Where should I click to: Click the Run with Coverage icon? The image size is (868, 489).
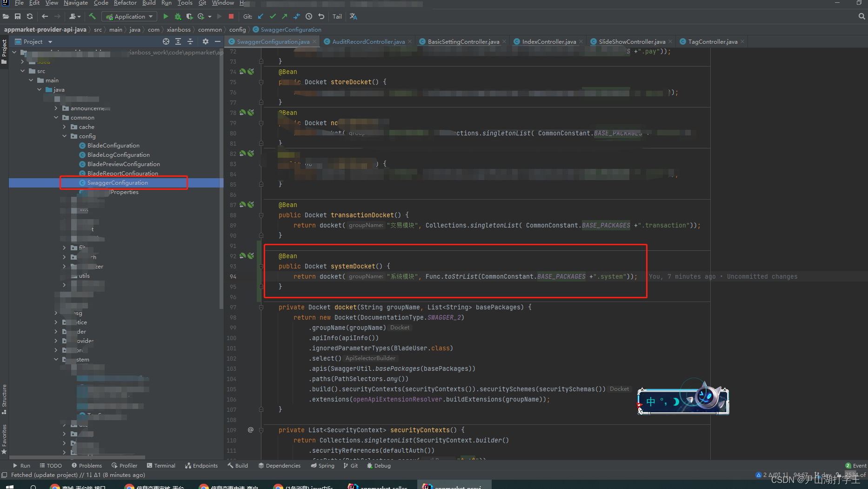point(189,16)
